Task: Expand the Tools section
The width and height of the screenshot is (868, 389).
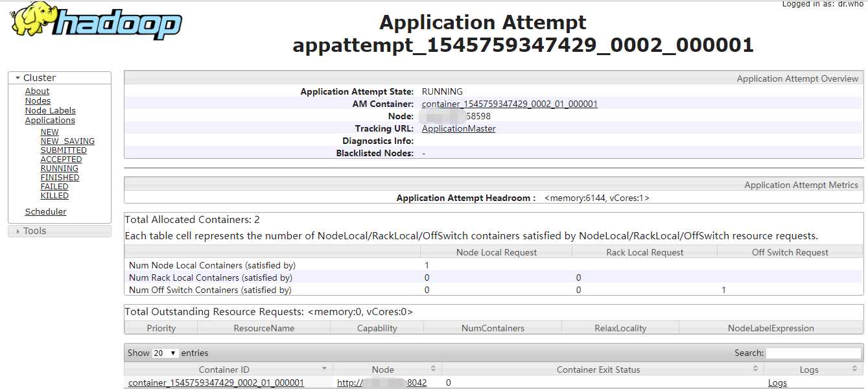Action: tap(60, 231)
